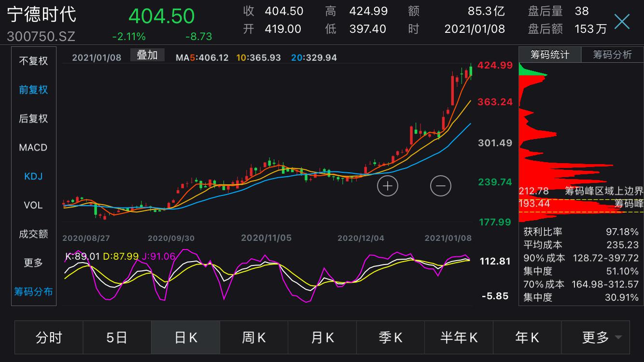Switch indicator to VOL
Screen dimensions: 644x362
coord(33,205)
